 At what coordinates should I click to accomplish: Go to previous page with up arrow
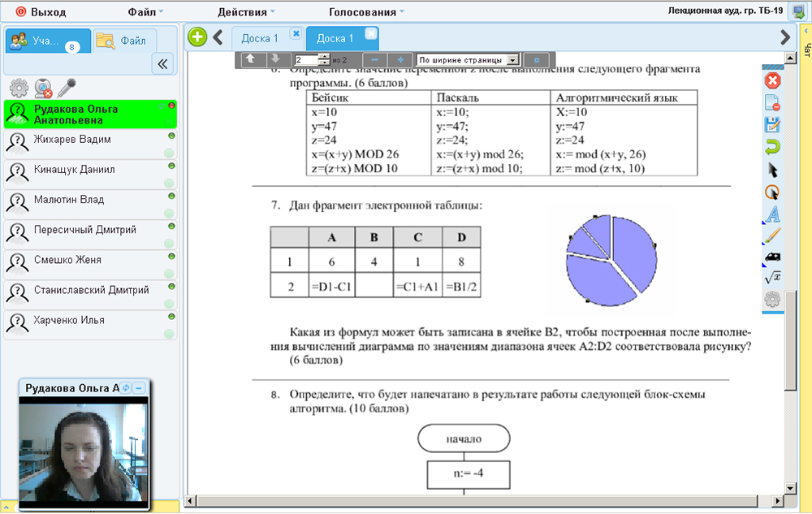(250, 60)
